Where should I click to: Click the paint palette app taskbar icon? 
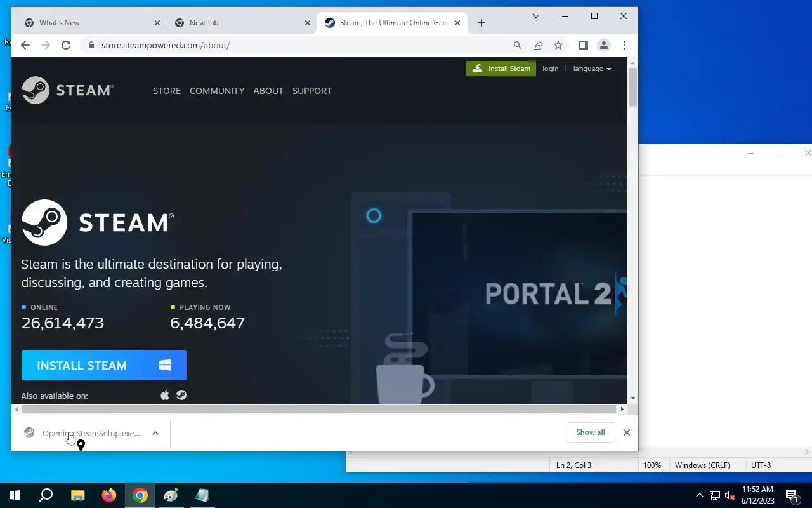(171, 495)
